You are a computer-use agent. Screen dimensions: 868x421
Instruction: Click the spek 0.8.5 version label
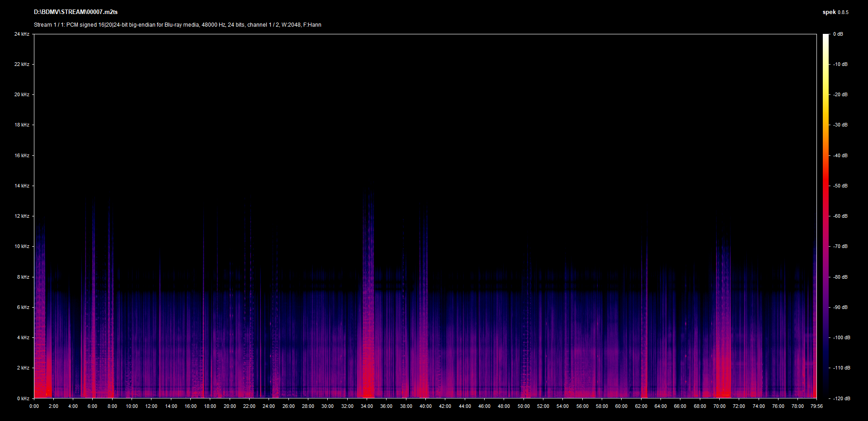pos(835,12)
